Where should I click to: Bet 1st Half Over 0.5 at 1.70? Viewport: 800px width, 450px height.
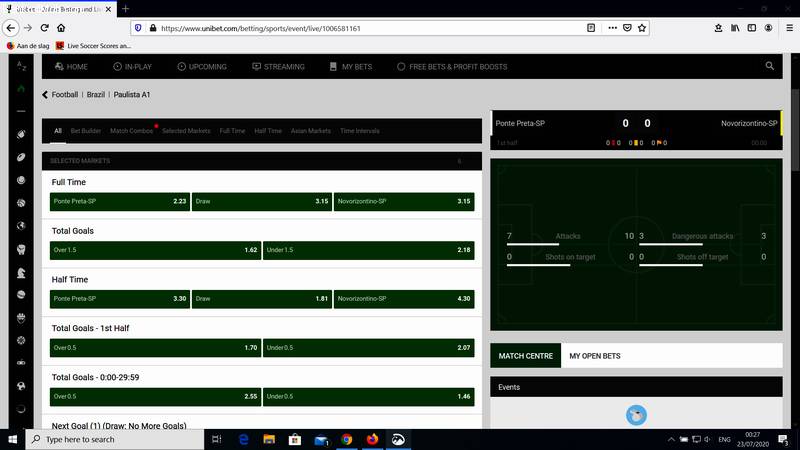tap(155, 348)
